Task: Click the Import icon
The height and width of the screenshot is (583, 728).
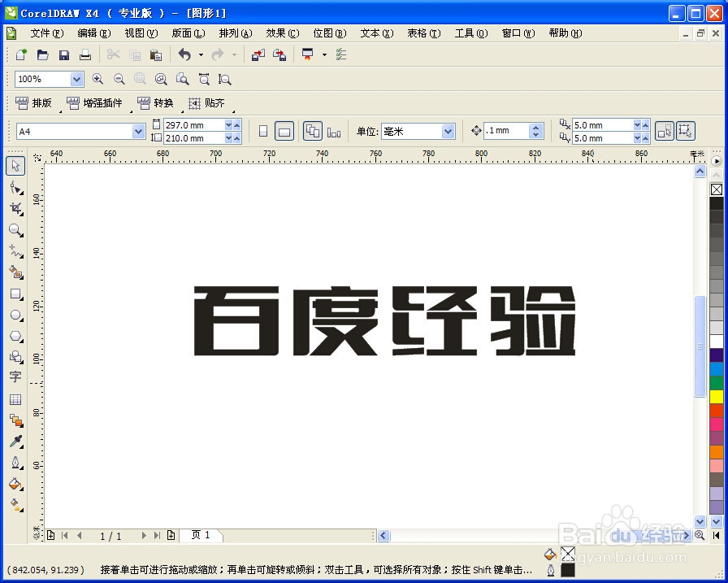Action: [258, 54]
